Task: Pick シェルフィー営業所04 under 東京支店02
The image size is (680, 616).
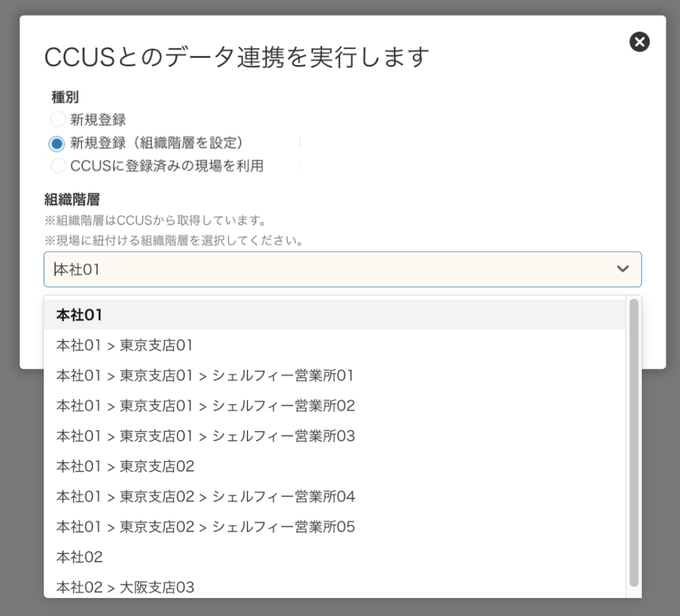Action: (x=205, y=497)
